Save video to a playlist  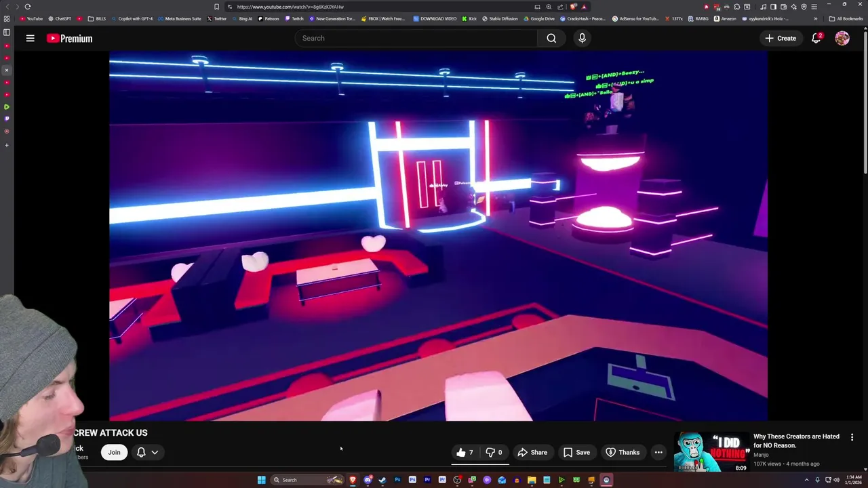(x=576, y=452)
